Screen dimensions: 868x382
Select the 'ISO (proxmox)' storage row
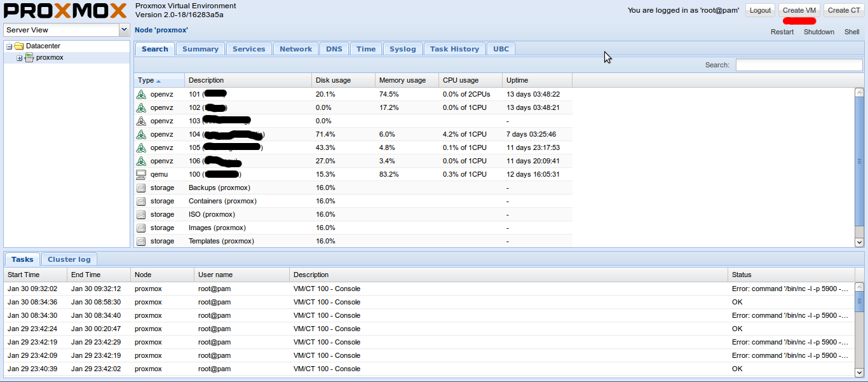pyautogui.click(x=353, y=215)
